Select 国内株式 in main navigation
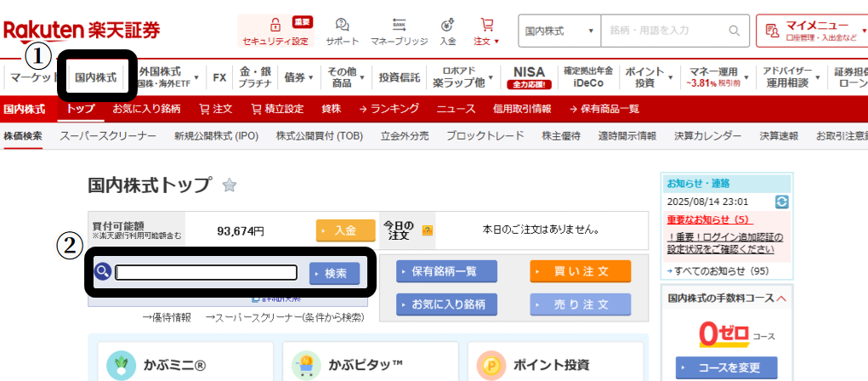Image resolution: width=868 pixels, height=381 pixels. point(96,77)
